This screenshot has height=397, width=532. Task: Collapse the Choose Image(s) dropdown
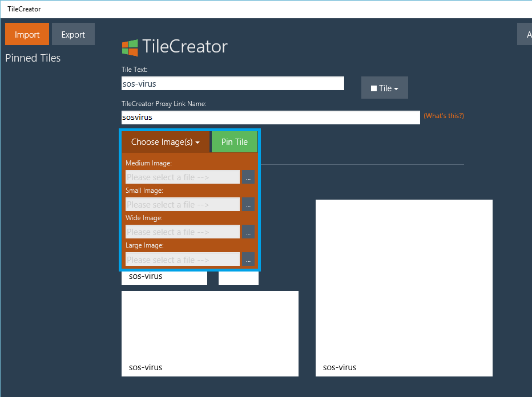(x=165, y=142)
